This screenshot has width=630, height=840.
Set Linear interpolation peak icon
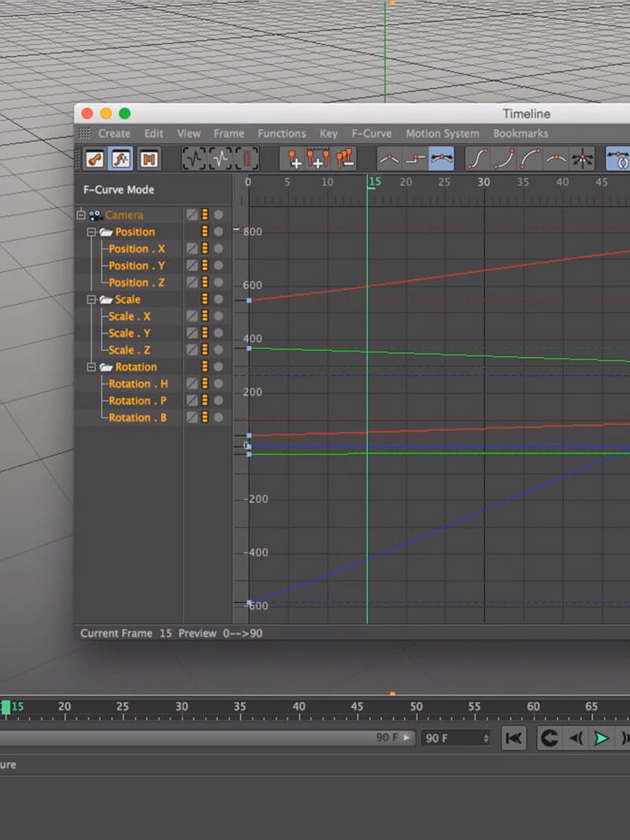[389, 158]
